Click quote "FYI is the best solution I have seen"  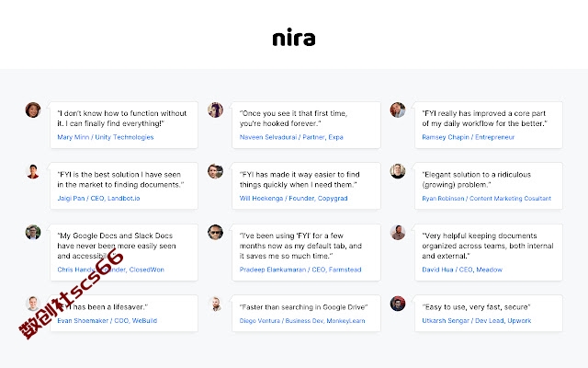[x=120, y=179]
